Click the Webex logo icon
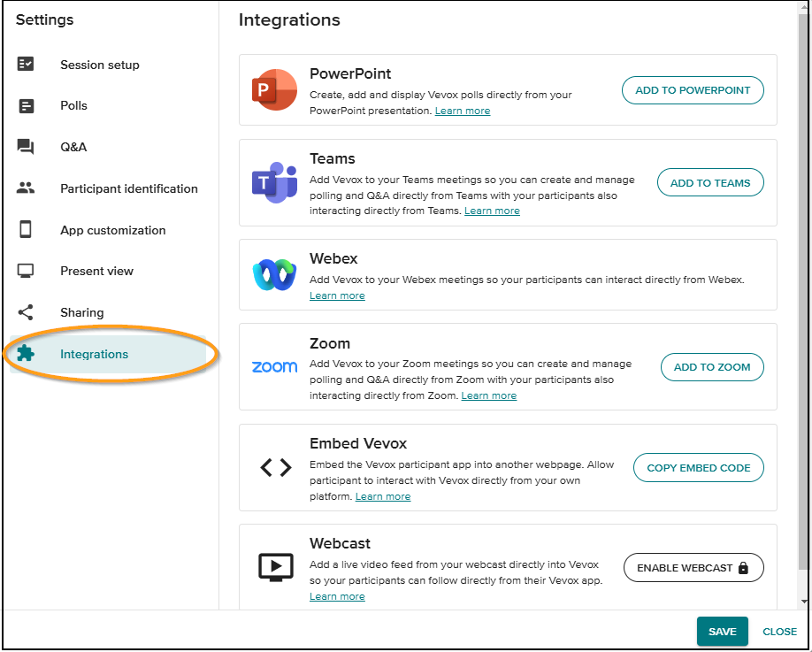Screen dimensions: 812x652 click(x=274, y=274)
